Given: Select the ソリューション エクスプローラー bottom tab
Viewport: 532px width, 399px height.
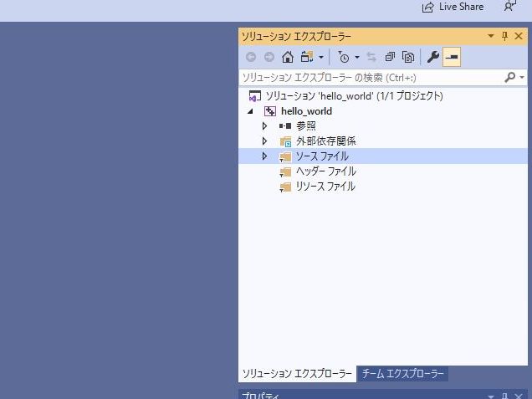Looking at the screenshot, I should click(x=297, y=374).
